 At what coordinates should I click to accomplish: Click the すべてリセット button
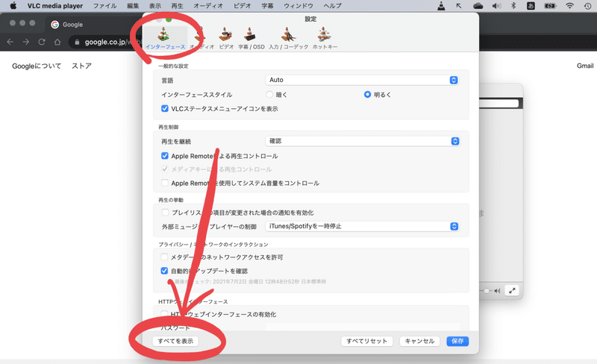366,341
